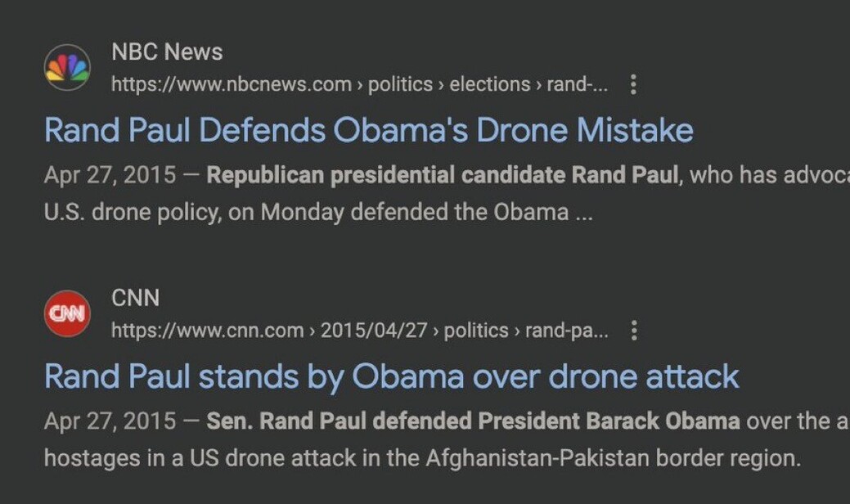Select "elections" breadcrumb in NBC URL
850x504 pixels.
pyautogui.click(x=489, y=84)
